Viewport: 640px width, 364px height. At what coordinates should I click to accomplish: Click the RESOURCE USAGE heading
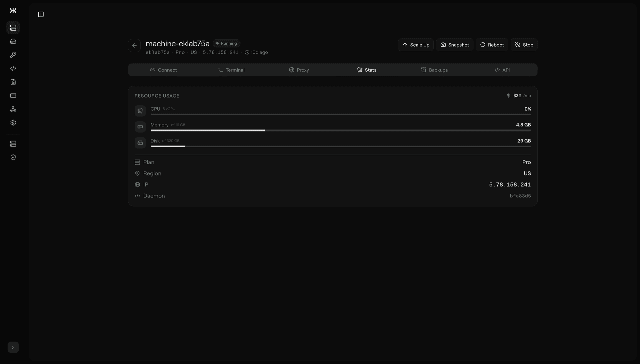(x=157, y=96)
